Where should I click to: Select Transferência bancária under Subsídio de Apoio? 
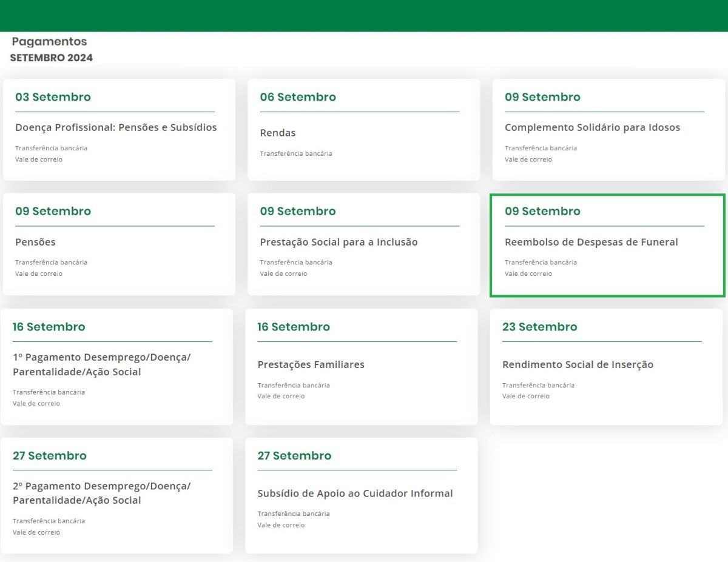click(x=294, y=513)
